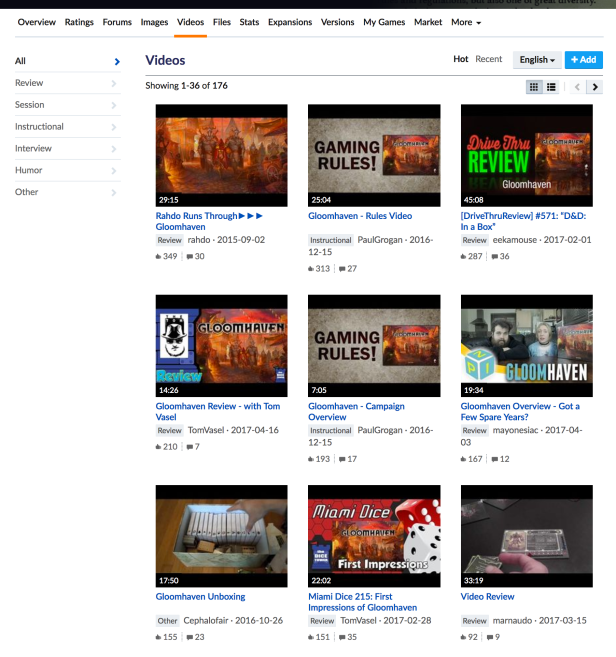Click comment icon on DriveThruReview video
Screen dimensions: 616x657
(x=495, y=256)
